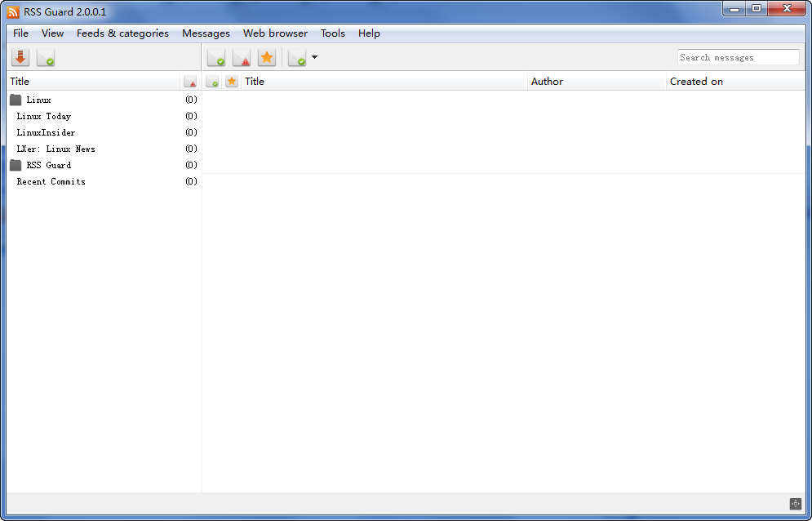The image size is (812, 521).
Task: Sort message list by its Title column
Action: [384, 82]
